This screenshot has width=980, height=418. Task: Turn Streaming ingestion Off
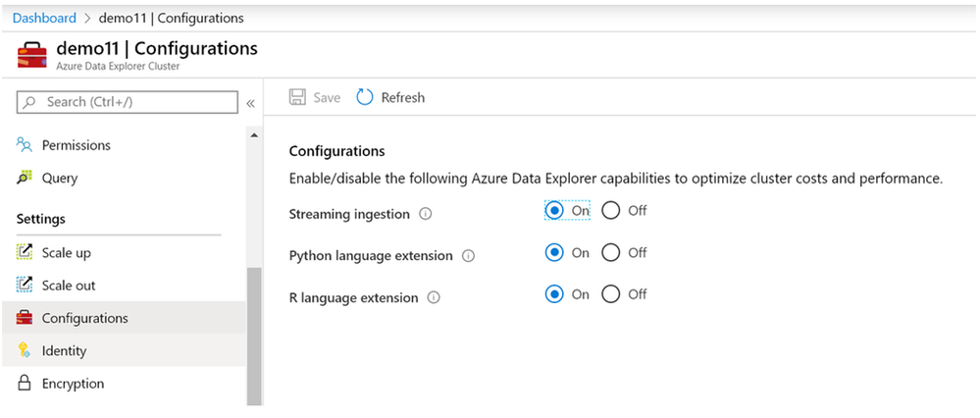[610, 211]
